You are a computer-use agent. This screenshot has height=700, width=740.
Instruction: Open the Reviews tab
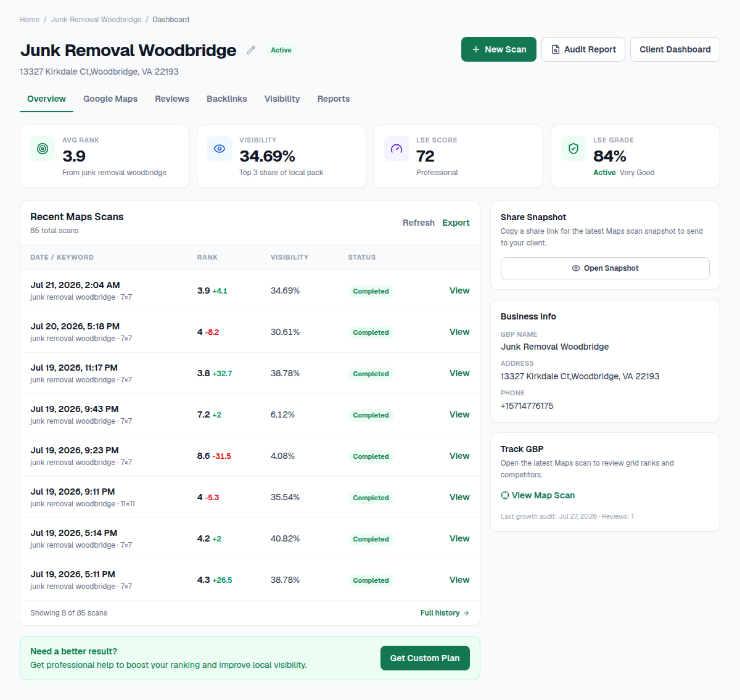tap(172, 99)
